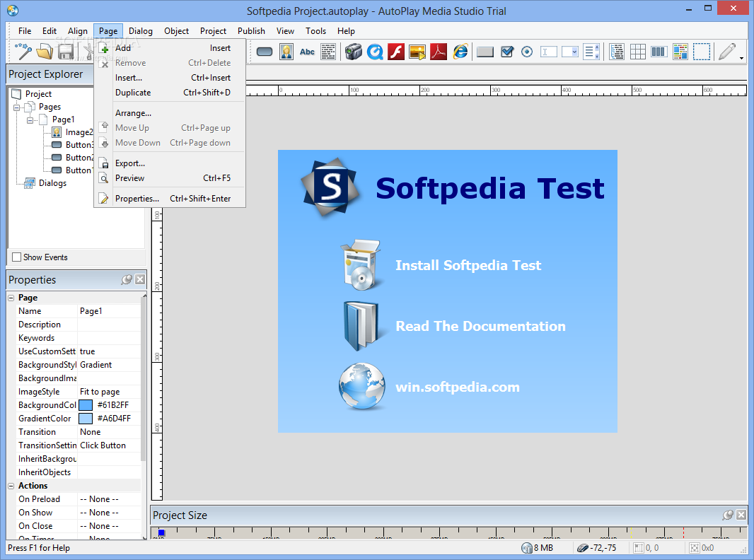
Task: Insert a ListBox object from toolbar
Action: 591,52
